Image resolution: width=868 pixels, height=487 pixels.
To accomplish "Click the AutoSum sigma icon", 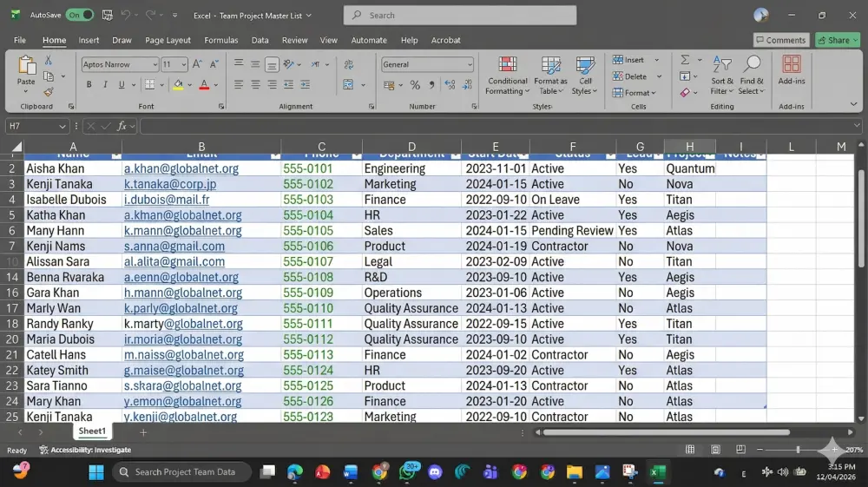I will coord(685,60).
